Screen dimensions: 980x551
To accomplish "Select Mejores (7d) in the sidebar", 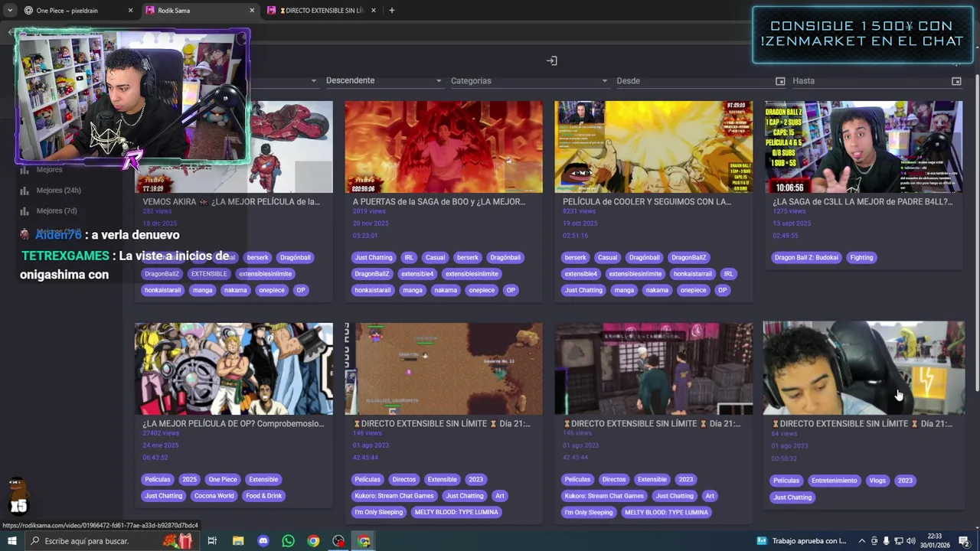I will (x=57, y=210).
